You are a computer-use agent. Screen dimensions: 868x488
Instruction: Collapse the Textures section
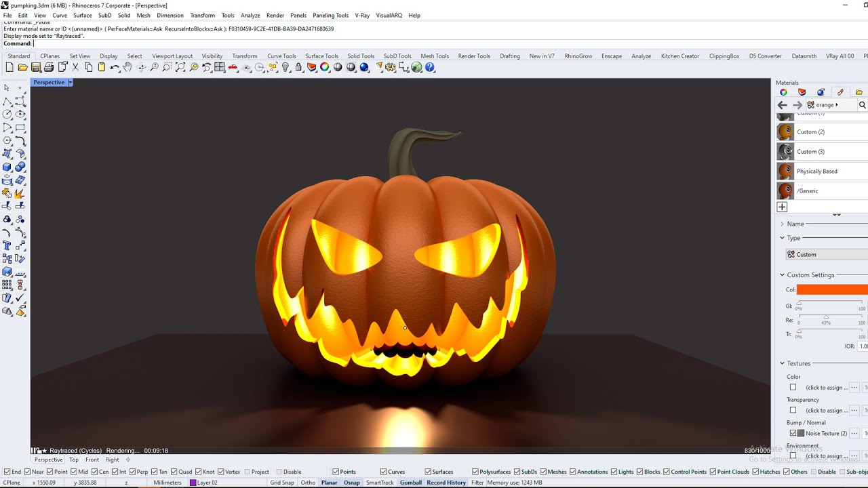click(x=782, y=363)
